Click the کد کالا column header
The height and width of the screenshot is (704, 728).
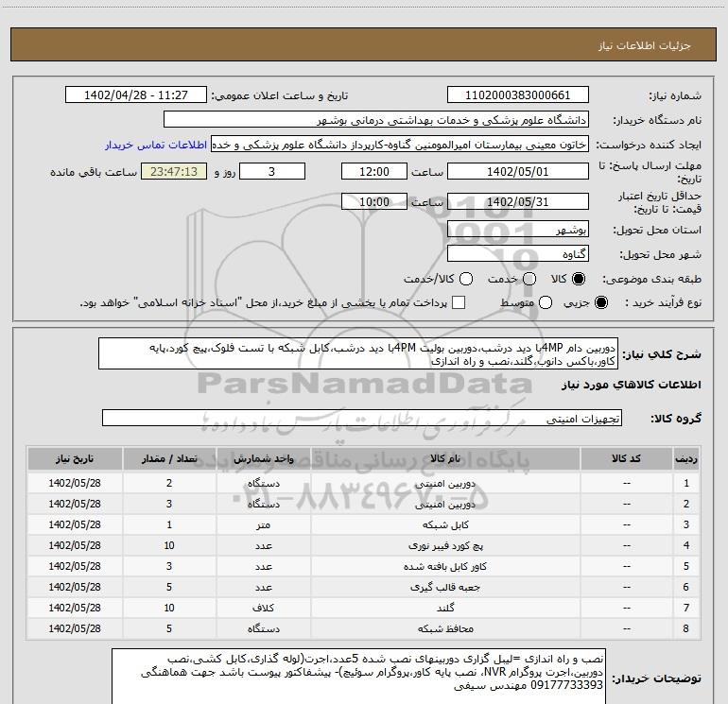[626, 459]
